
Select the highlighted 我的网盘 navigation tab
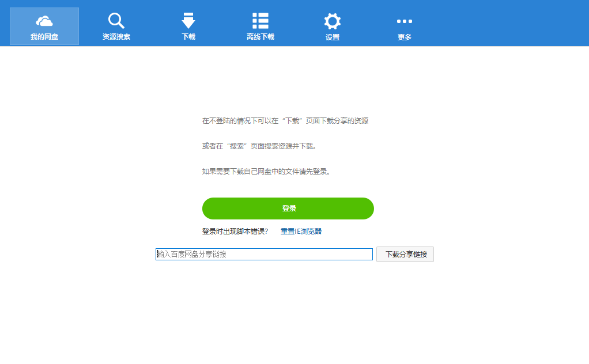pos(44,26)
